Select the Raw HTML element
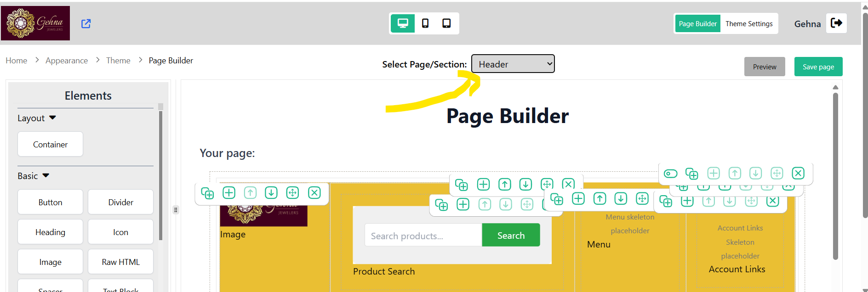Screen dimensions: 868x292 [120, 262]
